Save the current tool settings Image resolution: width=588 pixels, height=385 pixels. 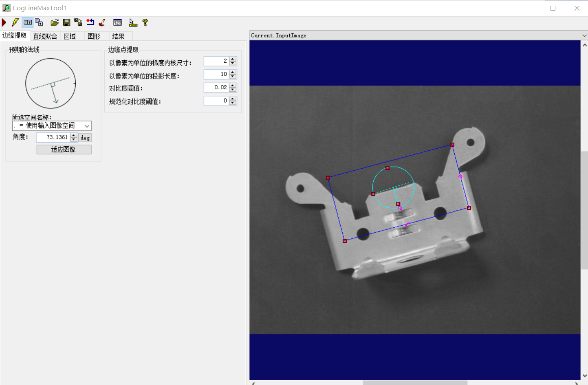click(x=67, y=22)
